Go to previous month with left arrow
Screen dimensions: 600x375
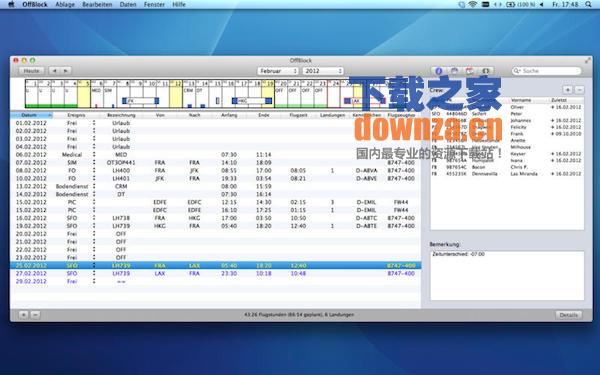(55, 71)
